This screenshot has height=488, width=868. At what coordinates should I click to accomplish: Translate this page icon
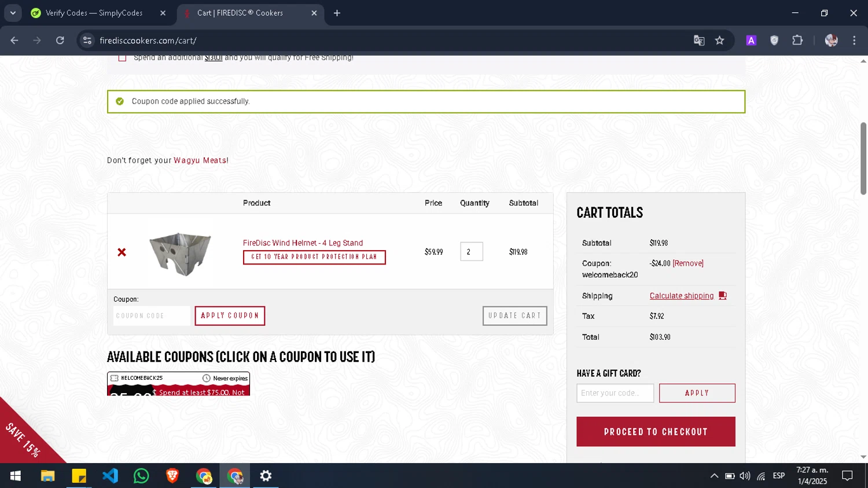tap(699, 41)
